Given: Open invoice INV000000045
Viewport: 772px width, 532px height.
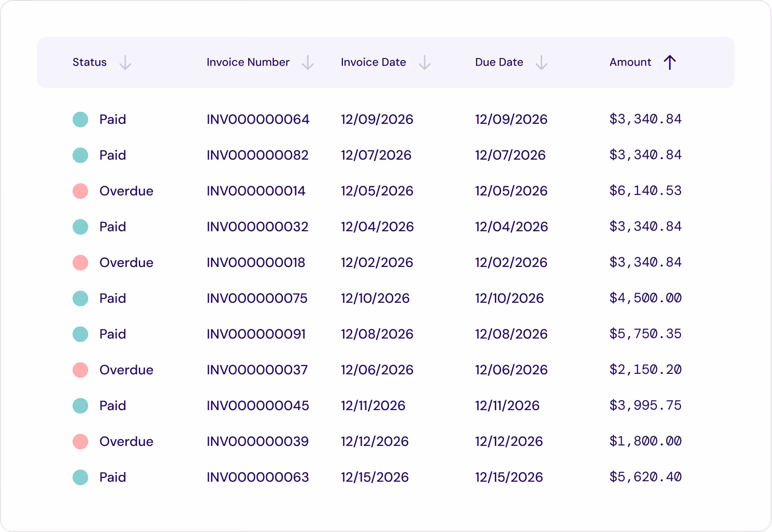Looking at the screenshot, I should pos(257,405).
